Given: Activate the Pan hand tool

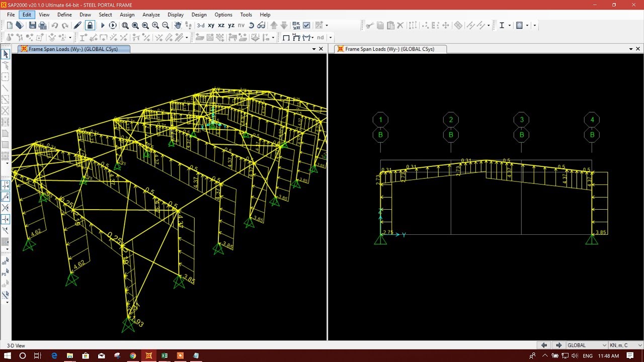Looking at the screenshot, I should click(x=178, y=25).
